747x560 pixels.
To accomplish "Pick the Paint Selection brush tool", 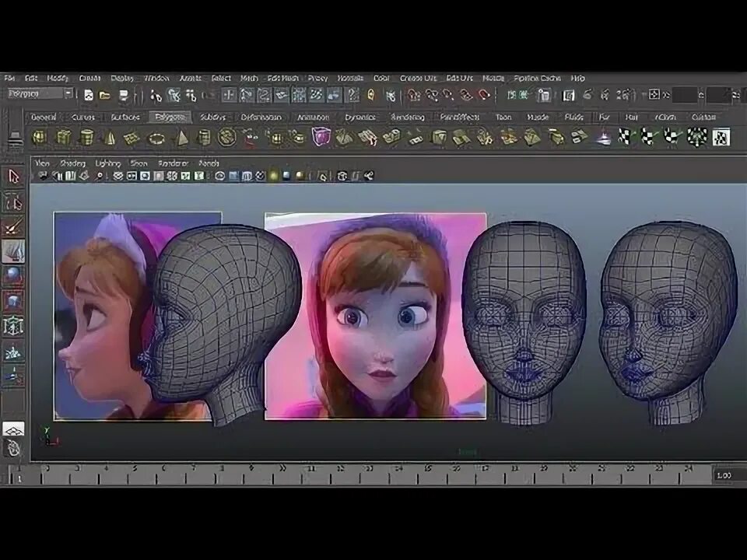I will click(13, 226).
